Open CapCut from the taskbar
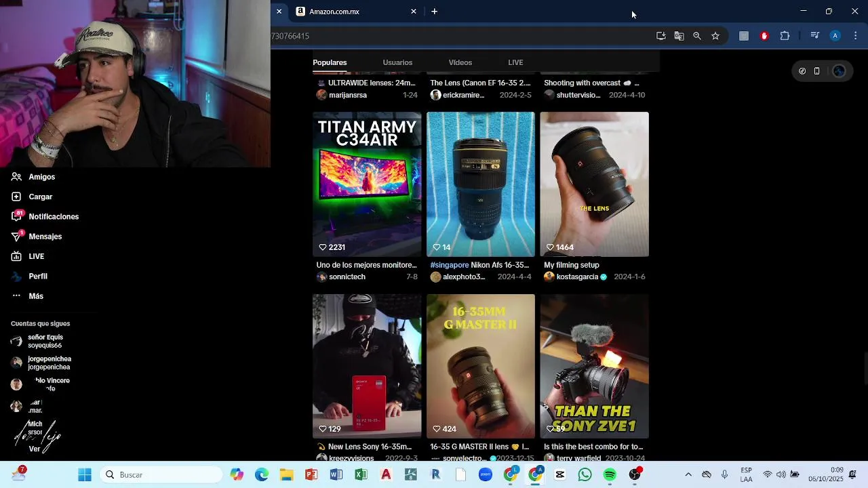The width and height of the screenshot is (868, 488). click(560, 475)
